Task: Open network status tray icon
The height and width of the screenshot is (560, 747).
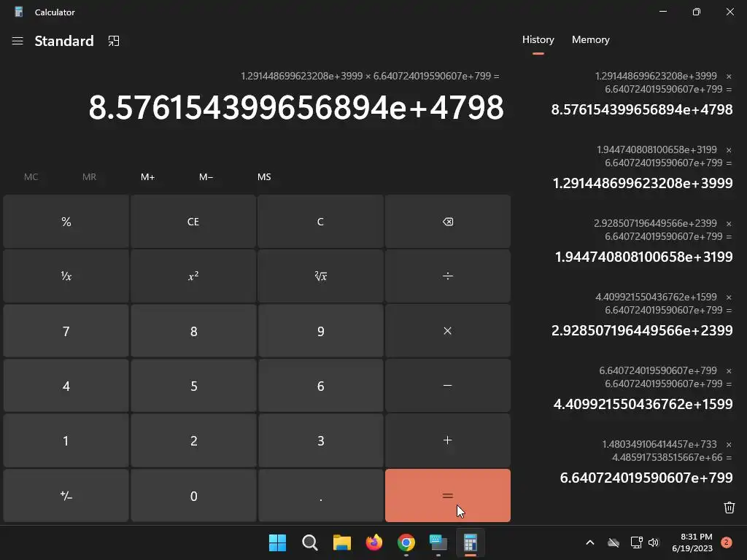Action: click(x=636, y=542)
